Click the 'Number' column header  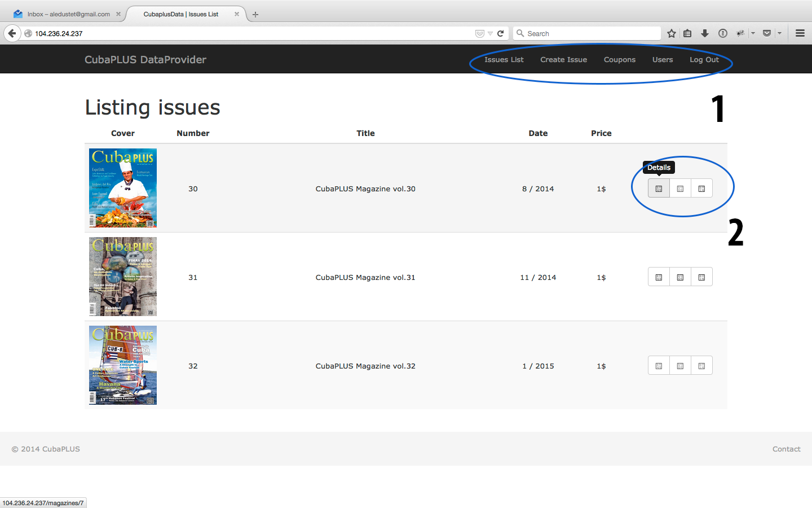(x=193, y=133)
